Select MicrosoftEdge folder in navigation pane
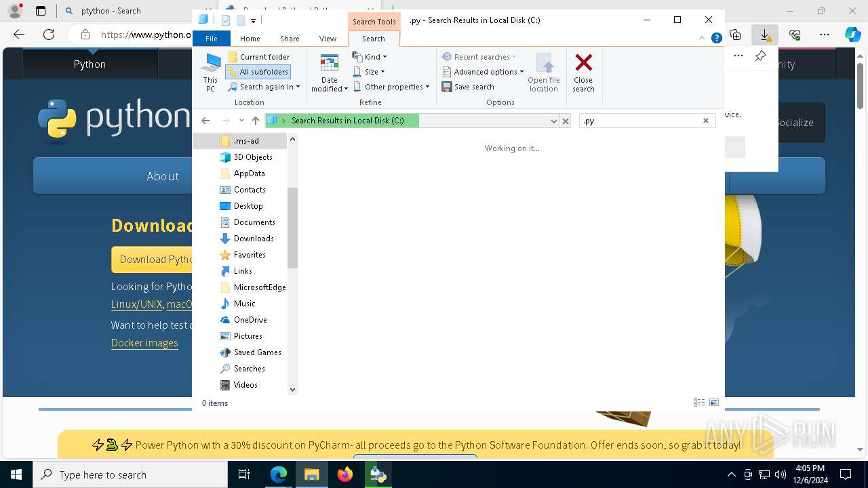 point(253,287)
